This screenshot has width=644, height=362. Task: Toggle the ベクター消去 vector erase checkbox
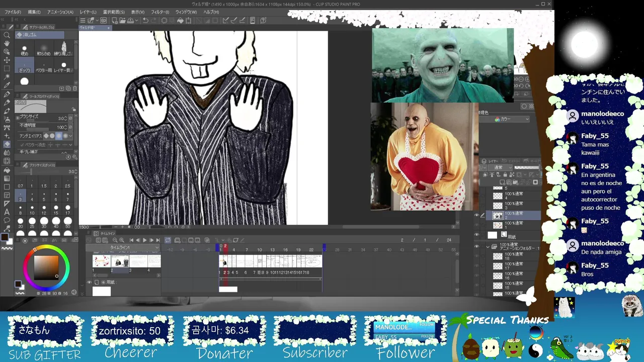point(22,144)
